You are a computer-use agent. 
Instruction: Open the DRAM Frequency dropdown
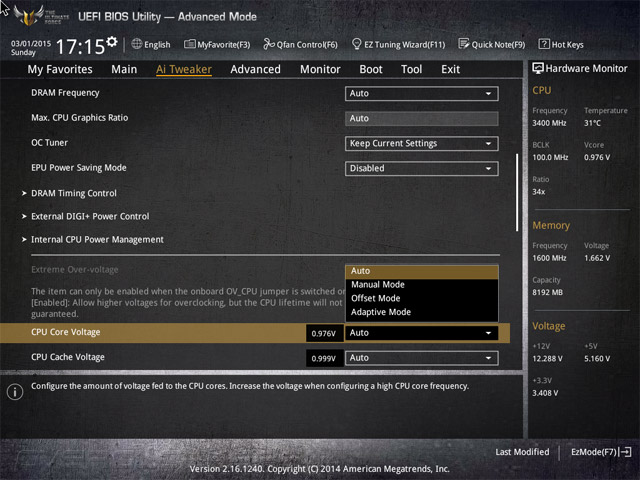point(421,93)
